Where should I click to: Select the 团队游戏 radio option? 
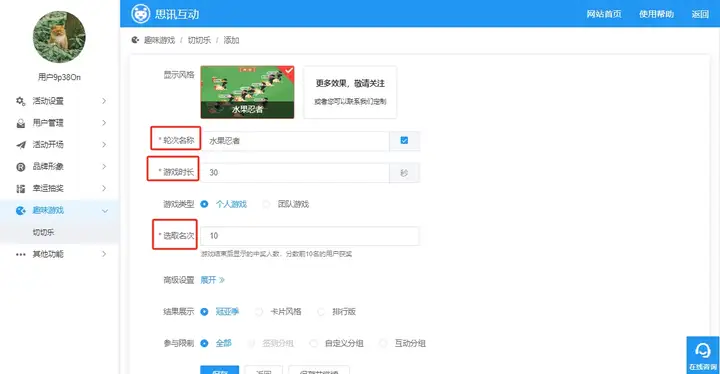click(266, 204)
